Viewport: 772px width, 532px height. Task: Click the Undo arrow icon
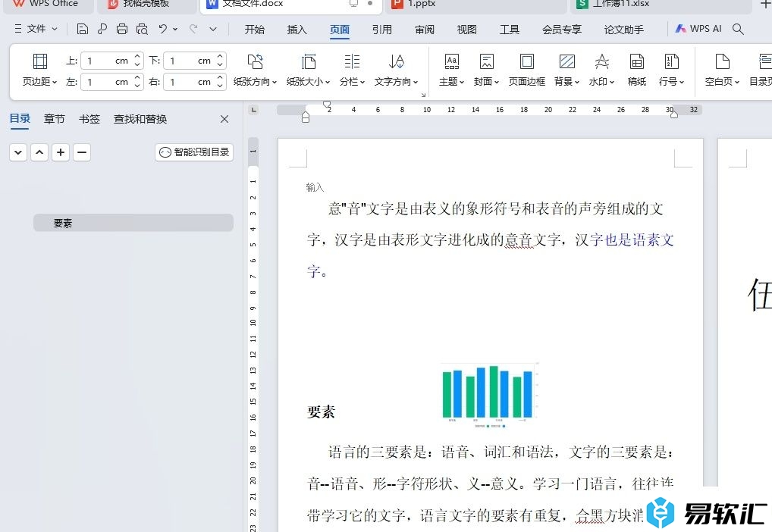163,29
